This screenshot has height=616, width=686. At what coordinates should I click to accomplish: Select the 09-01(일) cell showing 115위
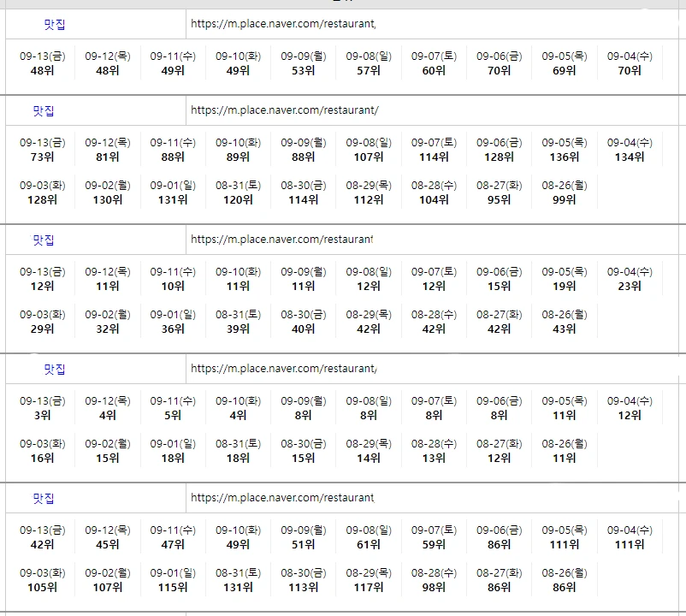point(173,580)
